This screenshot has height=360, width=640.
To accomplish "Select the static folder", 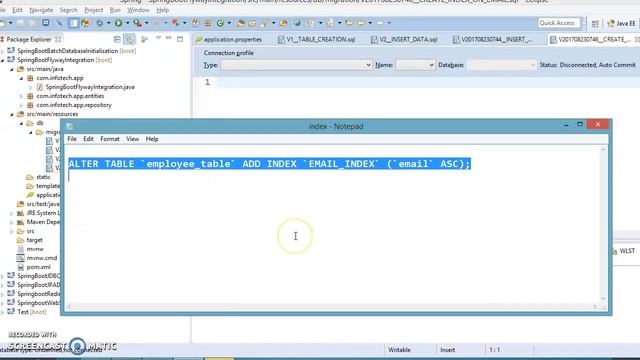I will (x=43, y=177).
